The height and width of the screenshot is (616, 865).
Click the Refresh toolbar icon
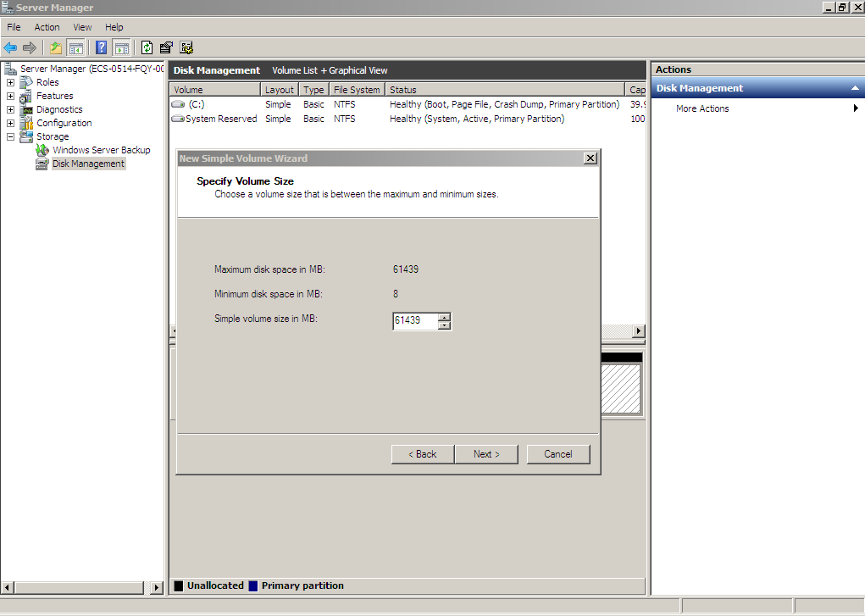[x=147, y=47]
